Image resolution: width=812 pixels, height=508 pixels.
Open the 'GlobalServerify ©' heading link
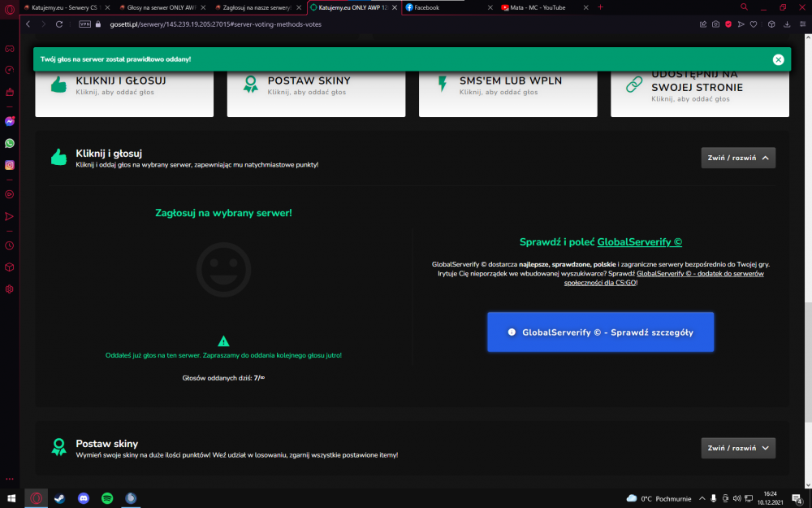[x=640, y=242]
